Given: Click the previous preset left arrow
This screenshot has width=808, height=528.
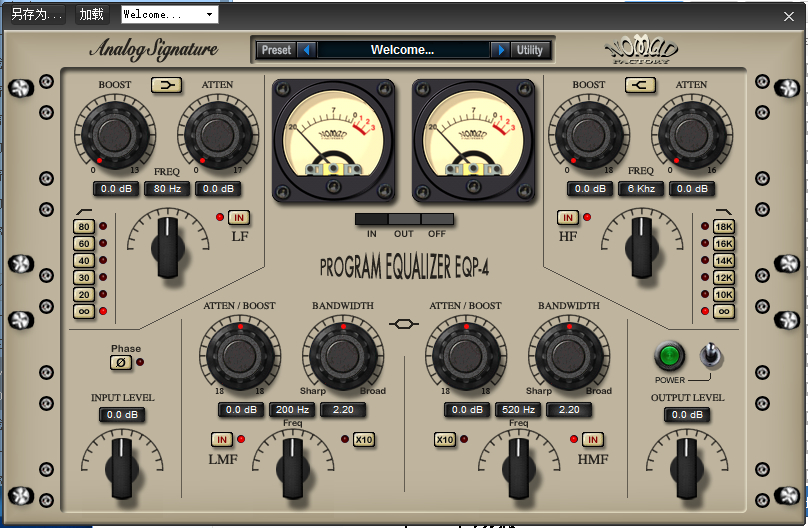Looking at the screenshot, I should pos(307,50).
